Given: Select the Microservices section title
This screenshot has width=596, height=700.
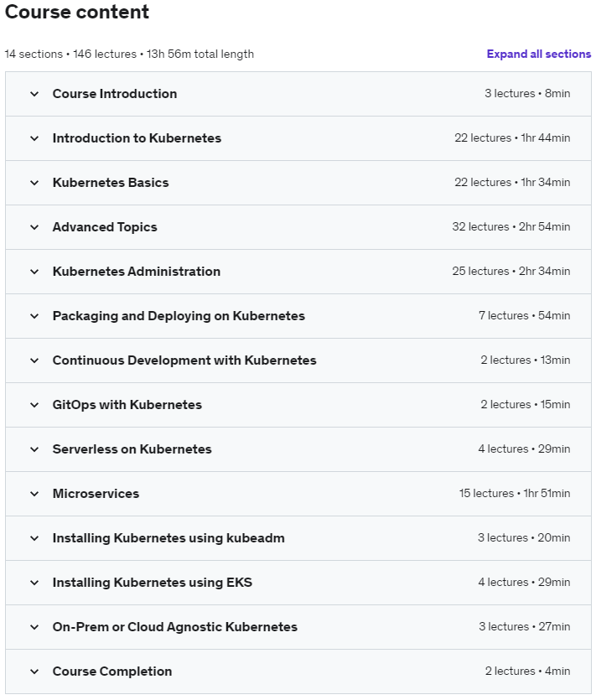Looking at the screenshot, I should click(96, 493).
